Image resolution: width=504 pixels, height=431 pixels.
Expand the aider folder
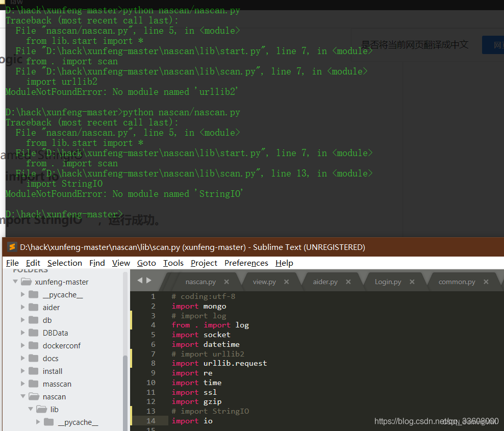tap(23, 307)
